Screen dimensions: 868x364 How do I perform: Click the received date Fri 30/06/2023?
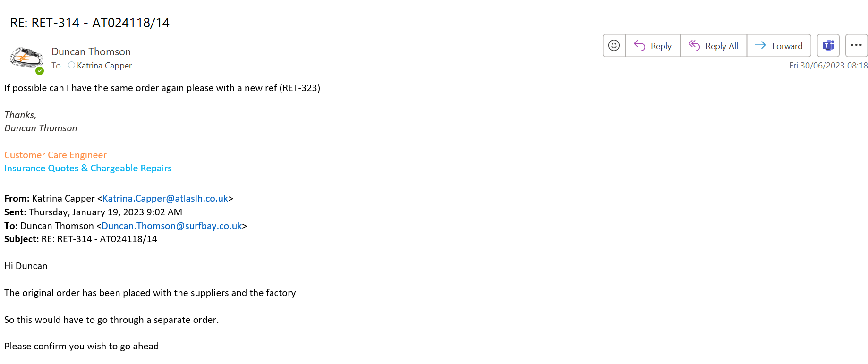pyautogui.click(x=828, y=66)
